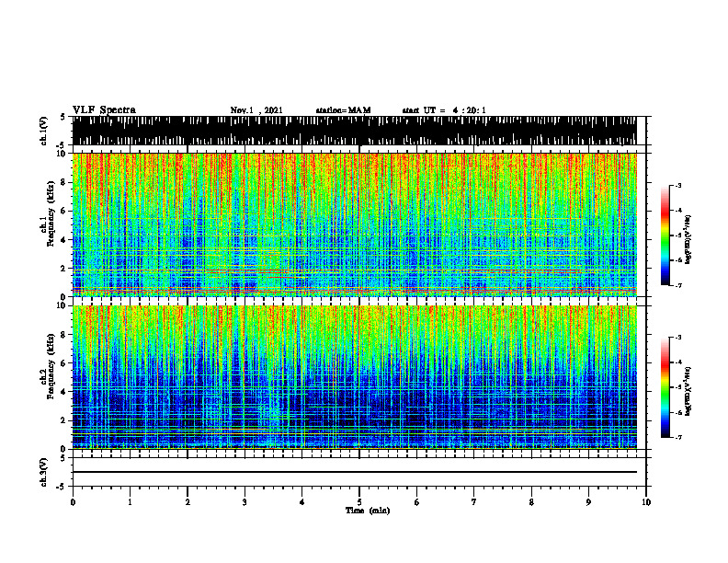Click the "station=MAM" header text
This screenshot has width=728, height=563.
343,110
